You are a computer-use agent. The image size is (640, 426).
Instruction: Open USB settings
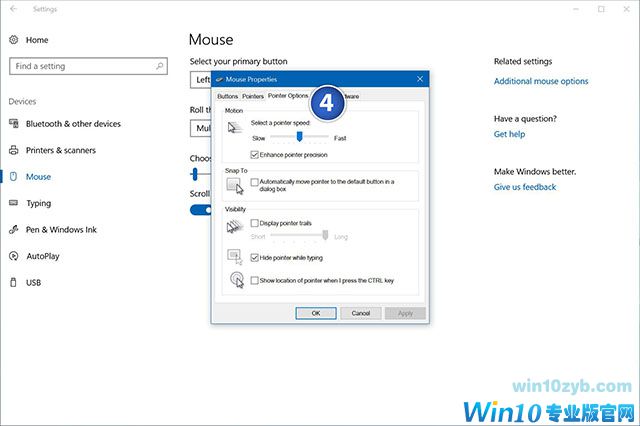33,282
